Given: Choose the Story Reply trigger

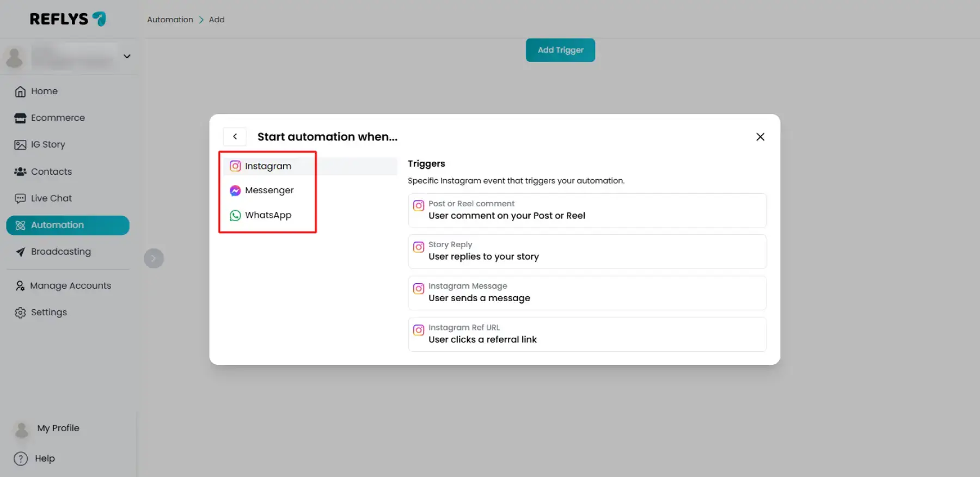Looking at the screenshot, I should 586,251.
